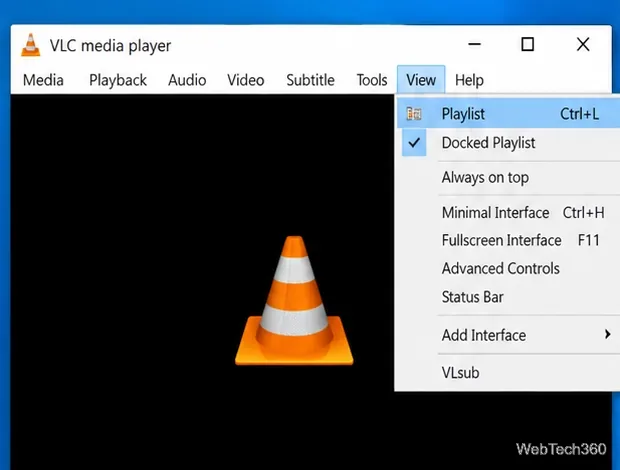Image resolution: width=620 pixels, height=470 pixels.
Task: Toggle the Status Bar option
Action: point(508,297)
